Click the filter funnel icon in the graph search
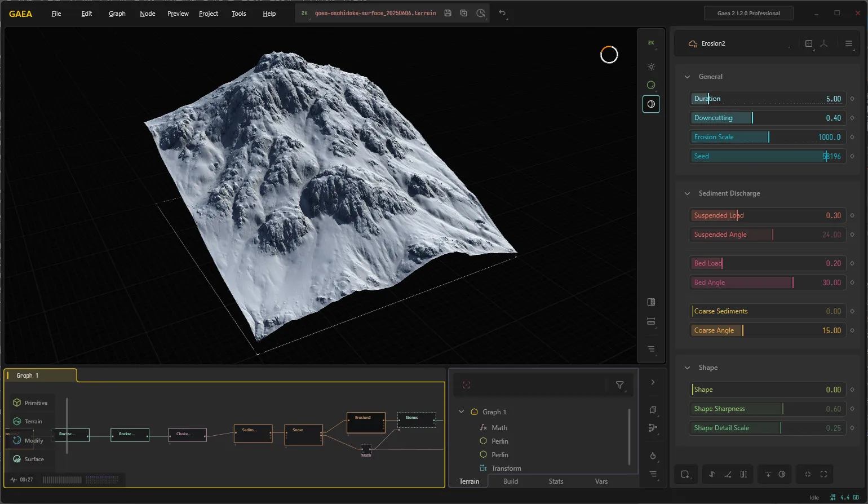868x504 pixels. [620, 385]
